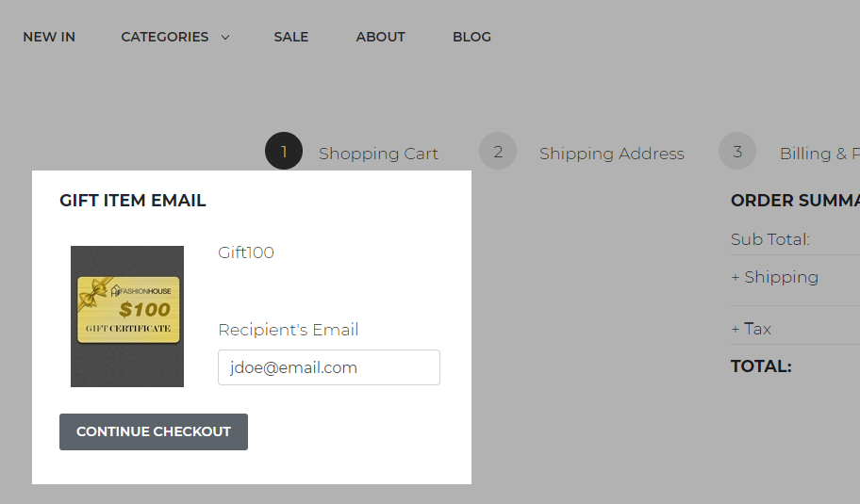The width and height of the screenshot is (860, 504).
Task: Open the ABOUT page
Action: click(380, 37)
